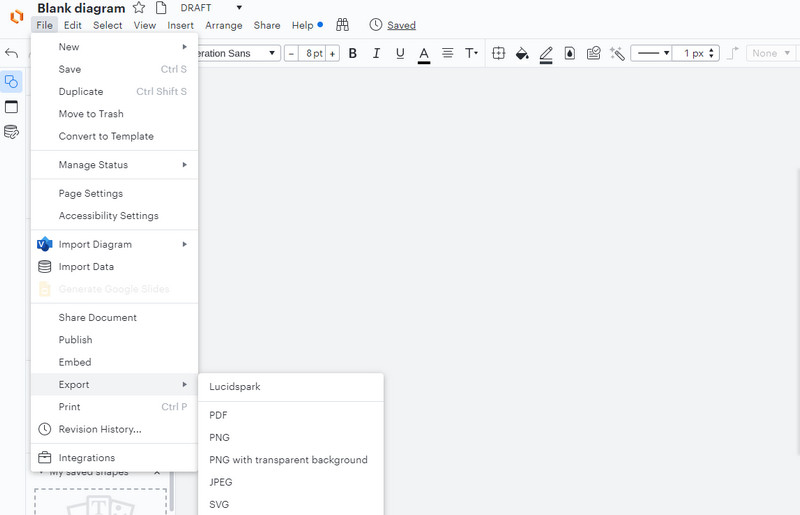This screenshot has width=800, height=515.
Task: Click the Visio Import Diagram icon
Action: coord(44,244)
